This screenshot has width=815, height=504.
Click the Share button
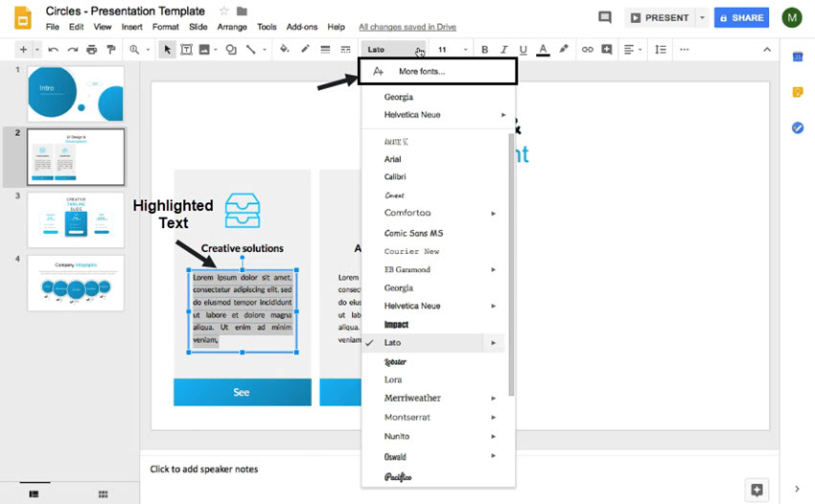click(x=741, y=17)
